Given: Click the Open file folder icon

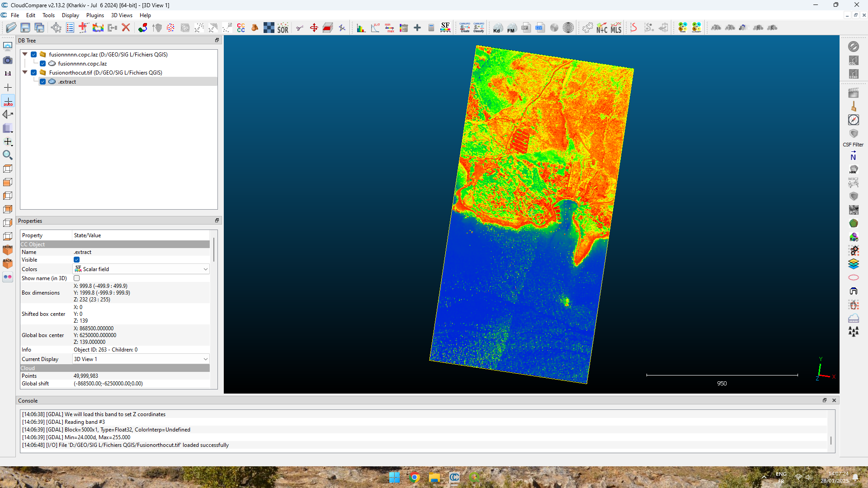Looking at the screenshot, I should (11, 28).
